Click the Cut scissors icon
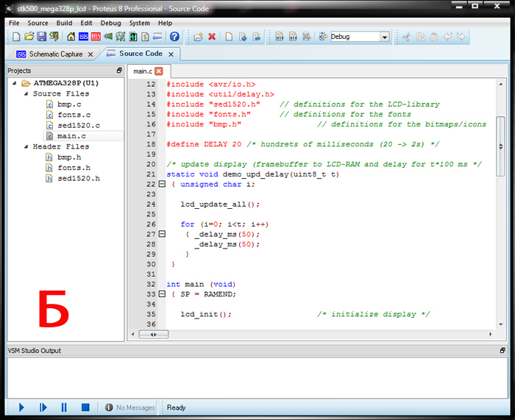This screenshot has height=420, width=515. [x=407, y=37]
